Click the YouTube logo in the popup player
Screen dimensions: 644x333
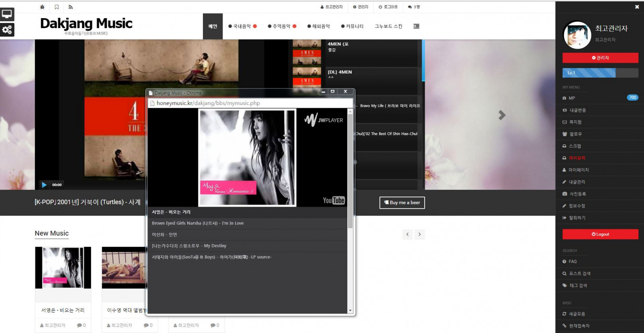coord(334,200)
